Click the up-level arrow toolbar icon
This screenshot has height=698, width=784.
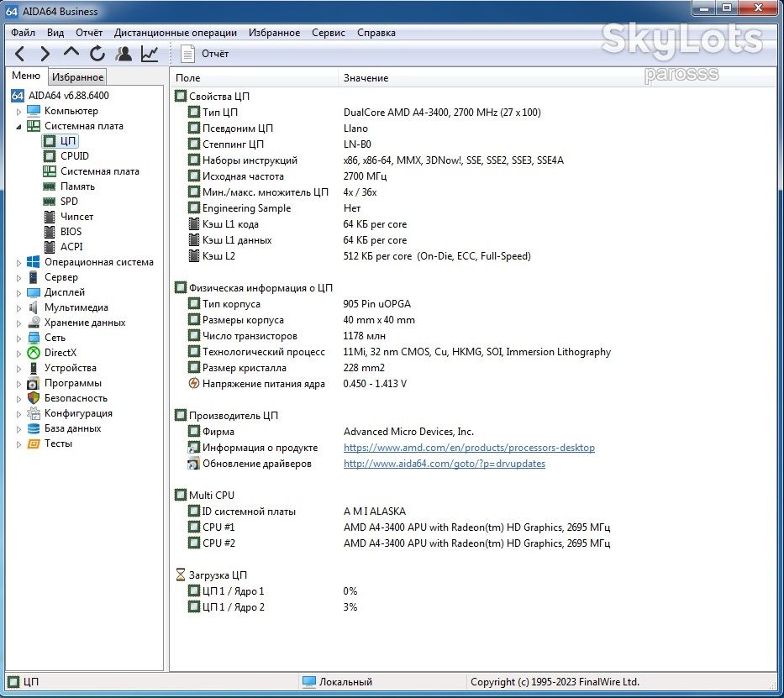coord(71,51)
